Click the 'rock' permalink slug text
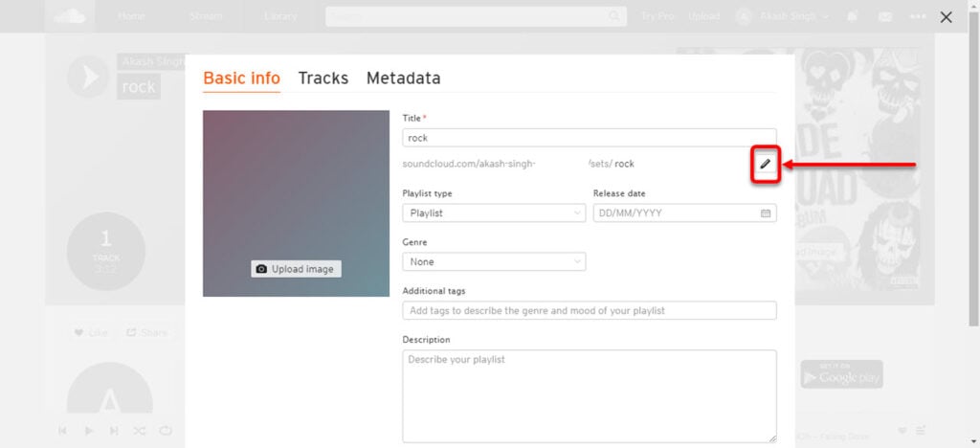 624,164
